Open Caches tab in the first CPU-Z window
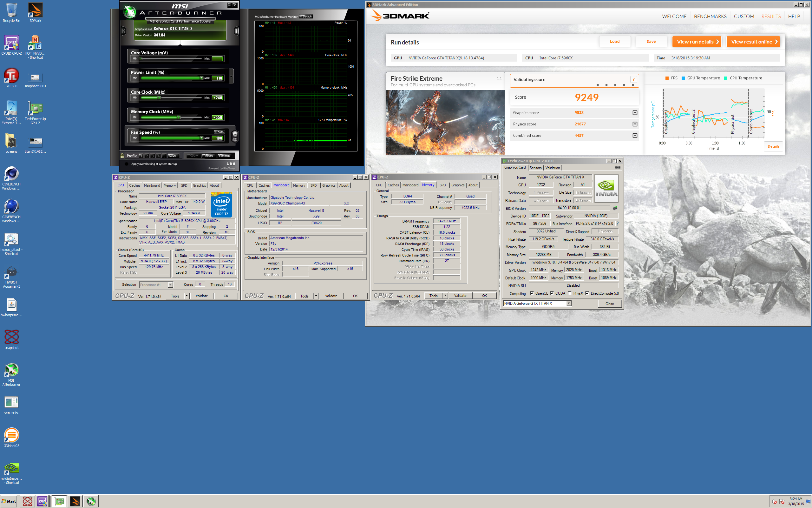Screen dimensions: 812x508 click(134, 185)
